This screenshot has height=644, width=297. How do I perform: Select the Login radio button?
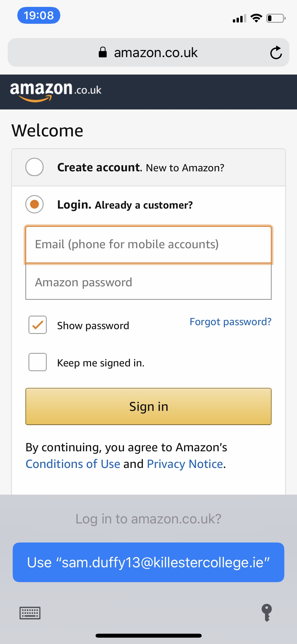coord(34,204)
